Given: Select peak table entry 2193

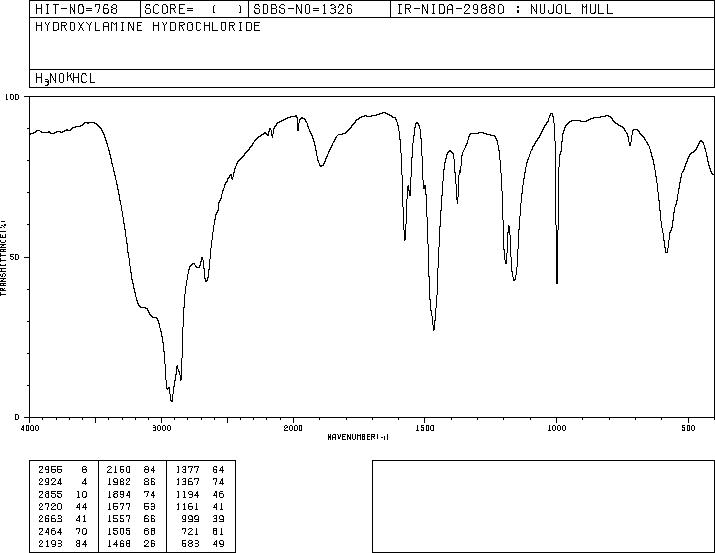Looking at the screenshot, I should click(x=50, y=543).
